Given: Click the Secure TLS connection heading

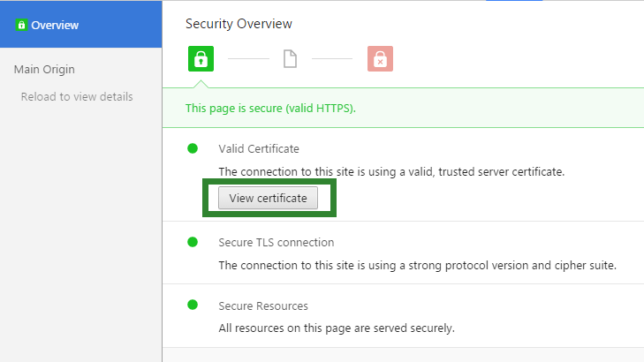Looking at the screenshot, I should click(276, 243).
